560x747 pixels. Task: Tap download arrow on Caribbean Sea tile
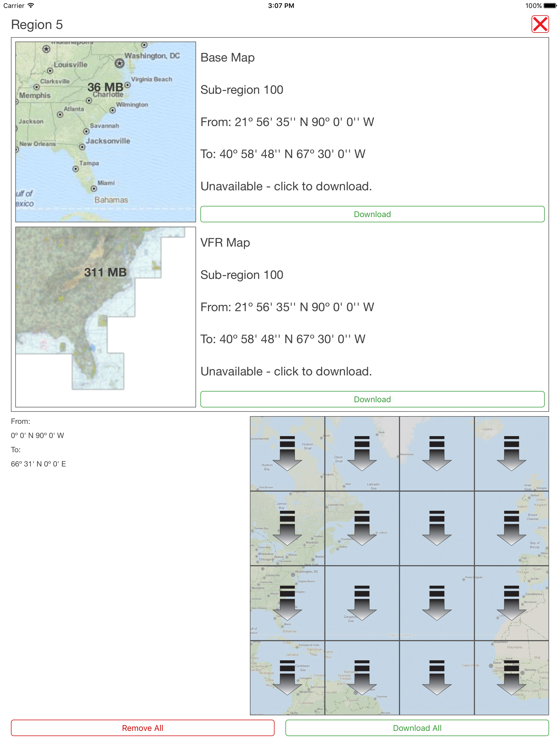click(x=287, y=678)
